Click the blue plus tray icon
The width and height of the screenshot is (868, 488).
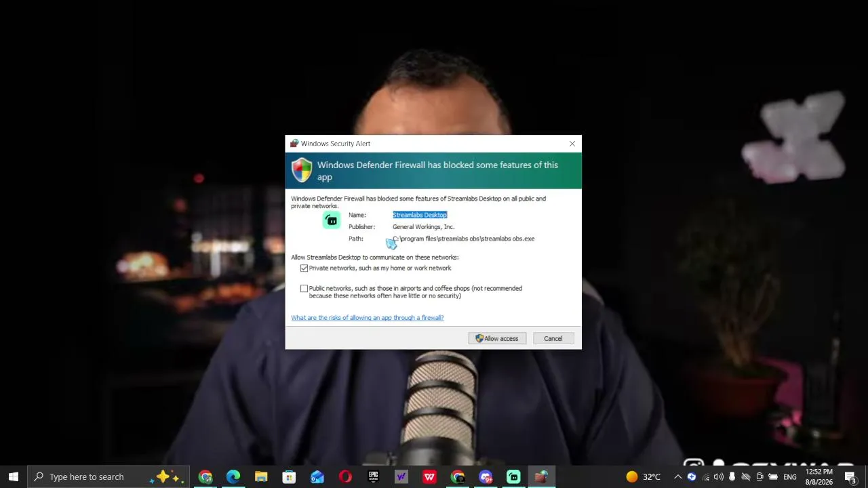tap(692, 476)
